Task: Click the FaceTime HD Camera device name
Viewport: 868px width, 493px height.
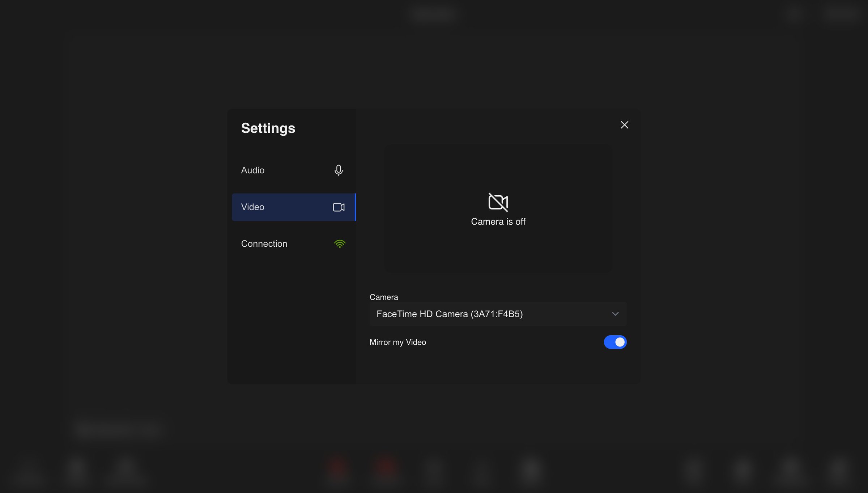Action: coord(450,314)
